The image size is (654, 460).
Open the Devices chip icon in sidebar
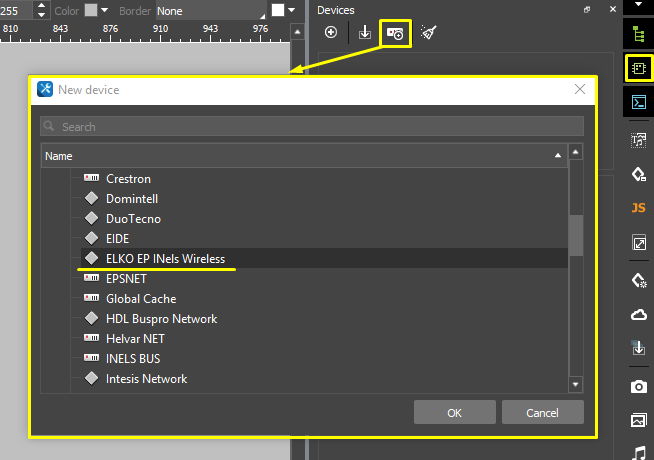[638, 68]
